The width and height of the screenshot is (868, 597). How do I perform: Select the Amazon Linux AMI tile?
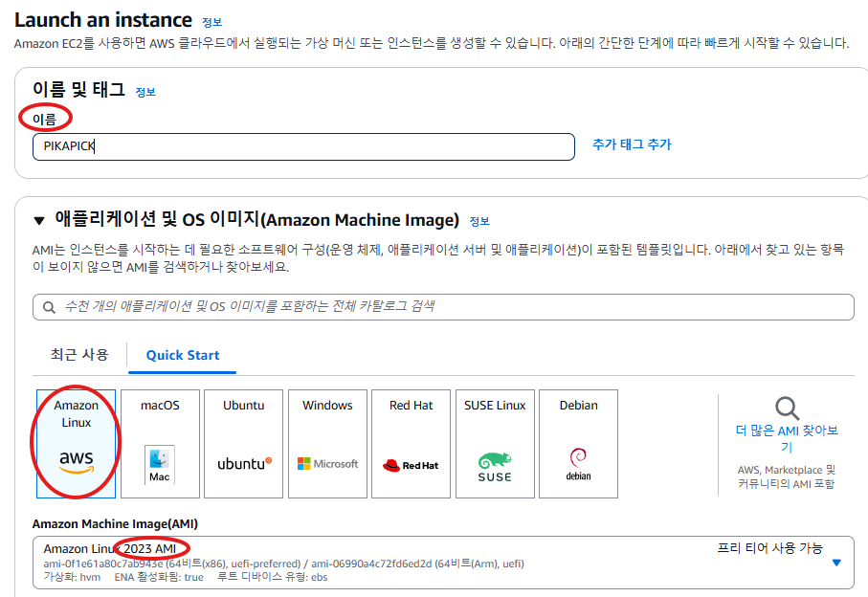tap(76, 444)
